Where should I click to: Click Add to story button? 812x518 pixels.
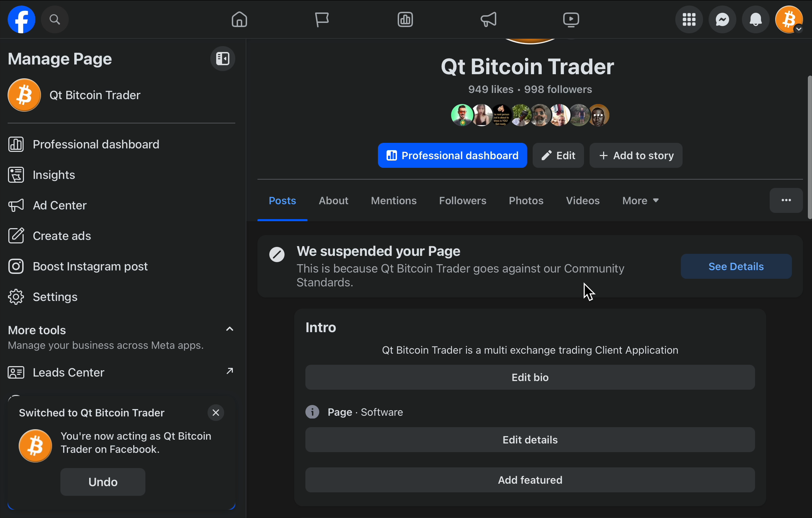point(636,155)
